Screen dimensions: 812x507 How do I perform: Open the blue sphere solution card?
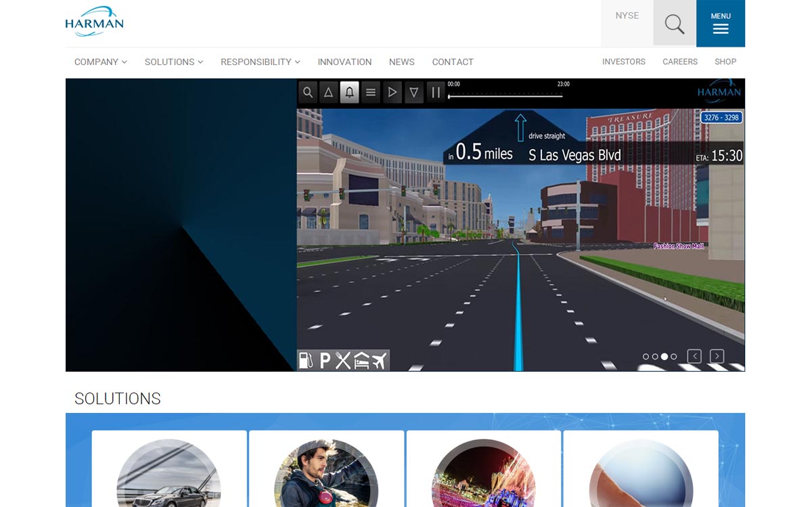[641, 468]
